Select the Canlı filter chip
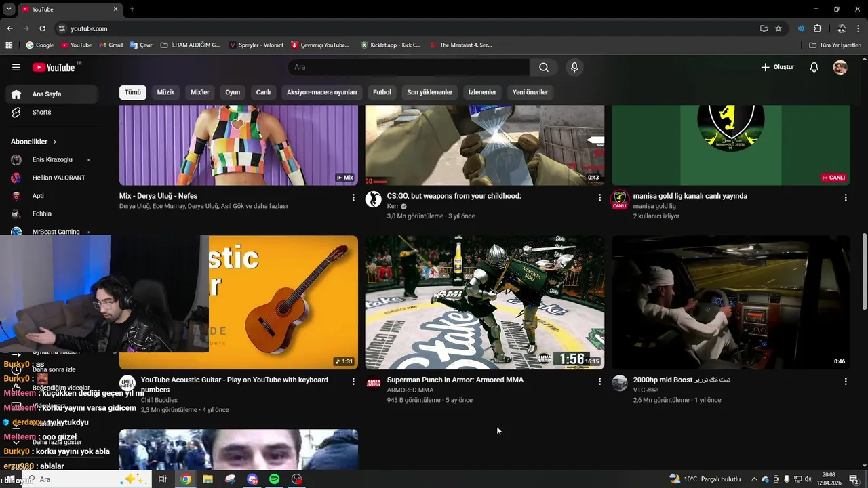The width and height of the screenshot is (868, 488). pyautogui.click(x=263, y=92)
